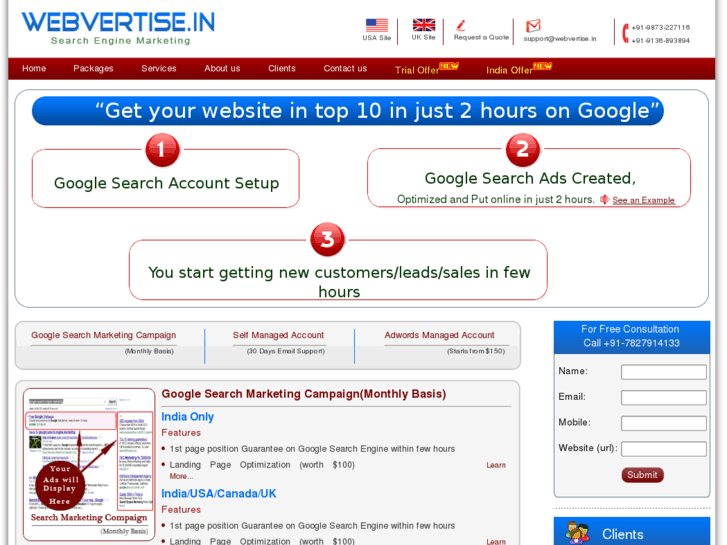
Task: Open the UK Site flag icon
Action: tap(424, 25)
